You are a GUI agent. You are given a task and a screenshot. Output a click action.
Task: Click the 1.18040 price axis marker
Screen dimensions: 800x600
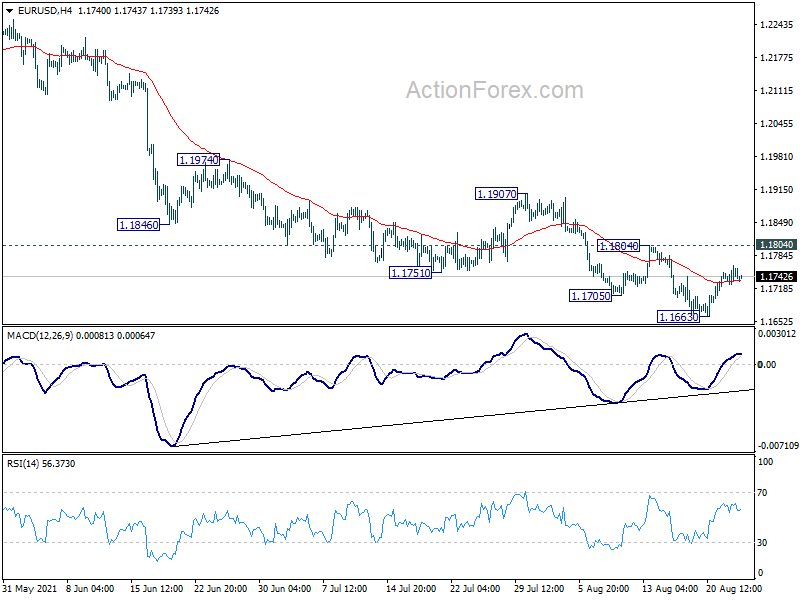tap(776, 245)
